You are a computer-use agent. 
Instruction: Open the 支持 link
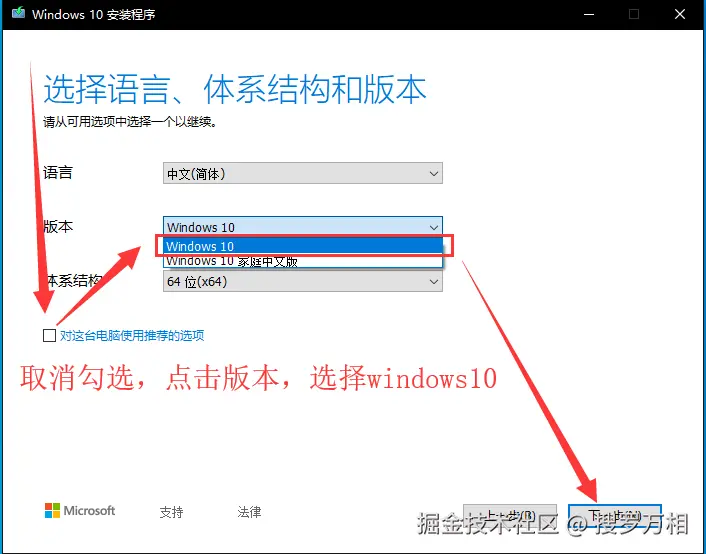click(171, 512)
